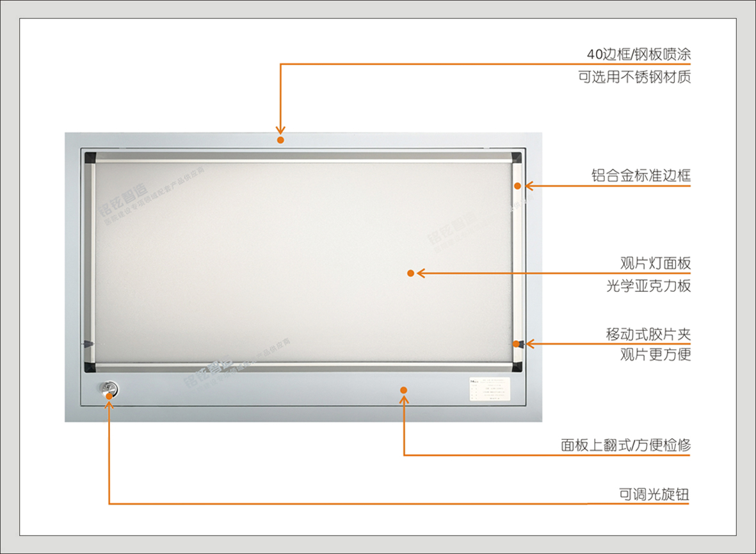Click the top-left black corner bracket
The image size is (756, 554).
click(90, 157)
